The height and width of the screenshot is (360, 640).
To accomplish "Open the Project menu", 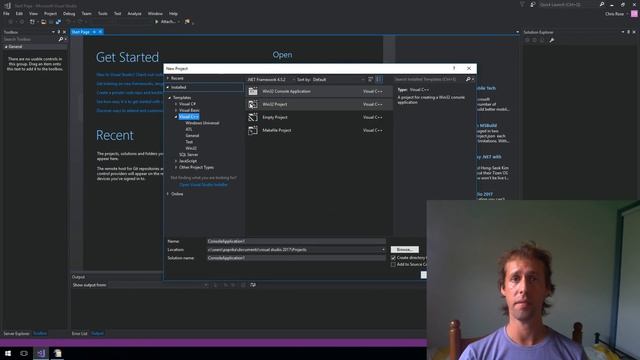I will tap(50, 13).
